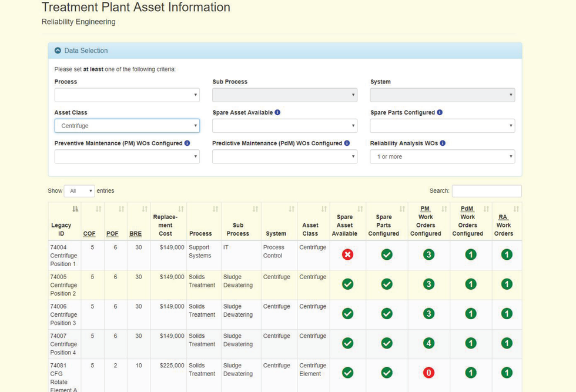This screenshot has height=392, width=576.
Task: Click the red zero PM Work Orders icon for 74081
Action: tap(428, 373)
